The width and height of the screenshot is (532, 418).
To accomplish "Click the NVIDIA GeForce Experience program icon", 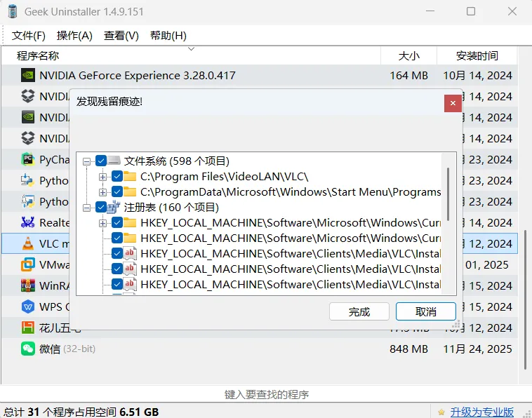I will (28, 75).
